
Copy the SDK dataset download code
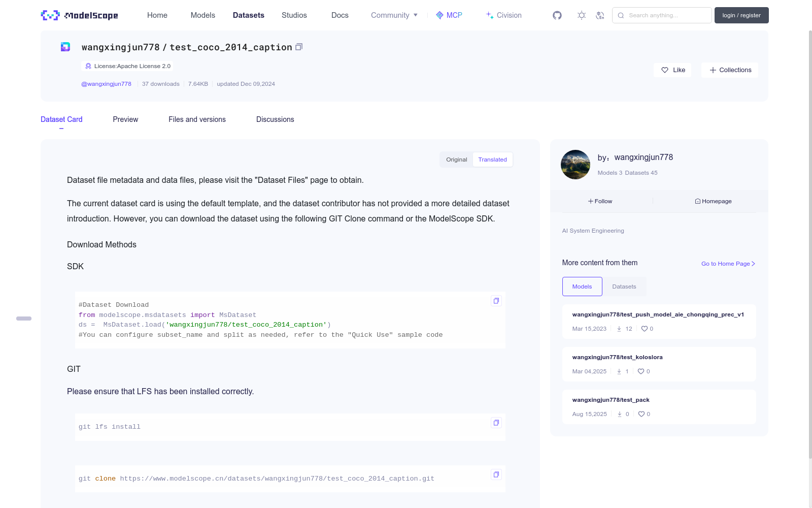[496, 301]
